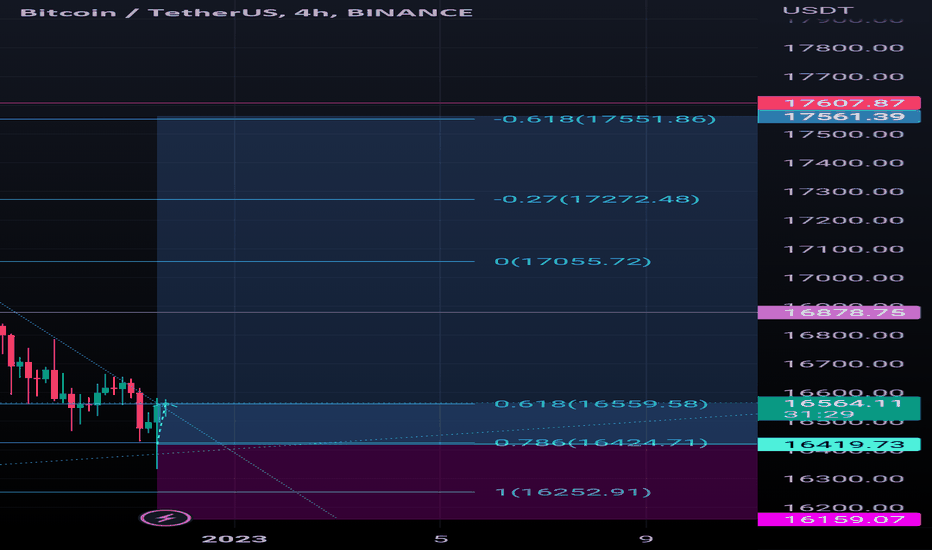Click the 17300.00 price axis tick
The height and width of the screenshot is (550, 932).
[x=844, y=191]
